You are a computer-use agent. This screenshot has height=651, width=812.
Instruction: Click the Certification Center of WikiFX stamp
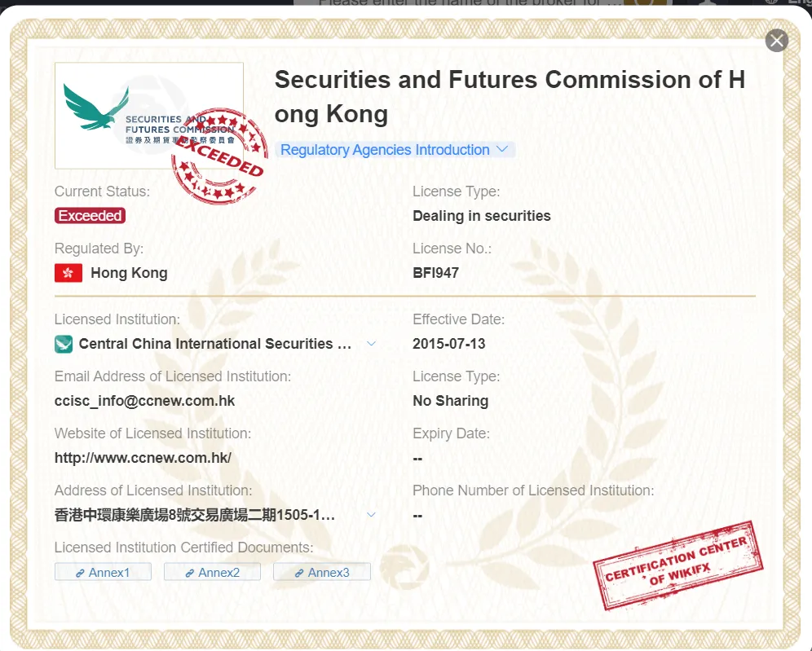[x=677, y=565]
